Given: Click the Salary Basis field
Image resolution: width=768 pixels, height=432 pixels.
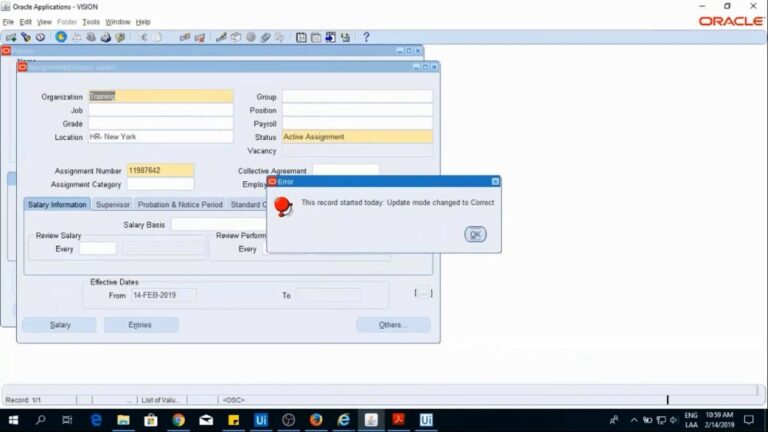Looking at the screenshot, I should click(x=219, y=224).
